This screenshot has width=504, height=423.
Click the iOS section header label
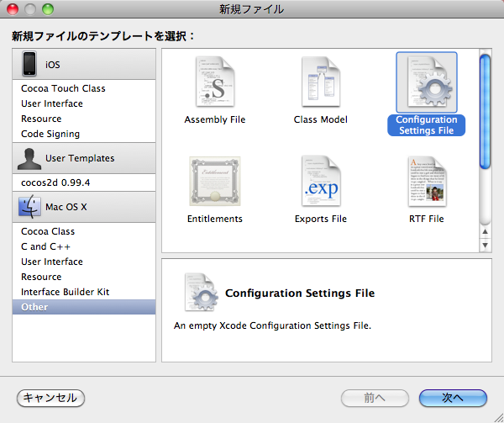(x=53, y=65)
